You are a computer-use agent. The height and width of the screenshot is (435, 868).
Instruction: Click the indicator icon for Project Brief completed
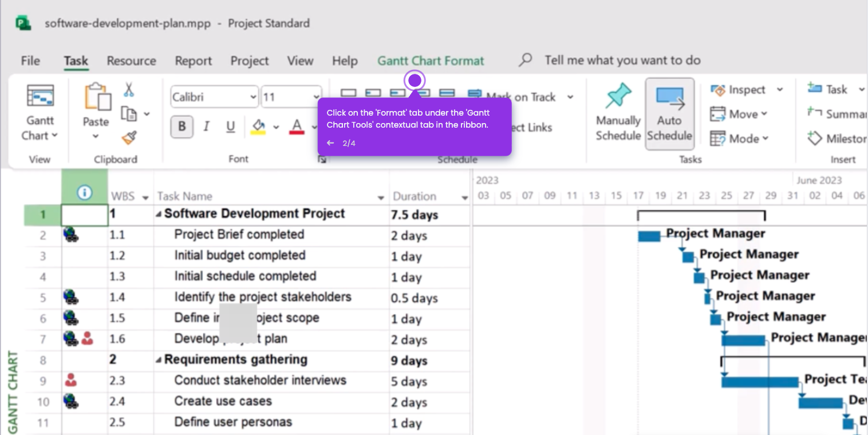click(x=72, y=235)
